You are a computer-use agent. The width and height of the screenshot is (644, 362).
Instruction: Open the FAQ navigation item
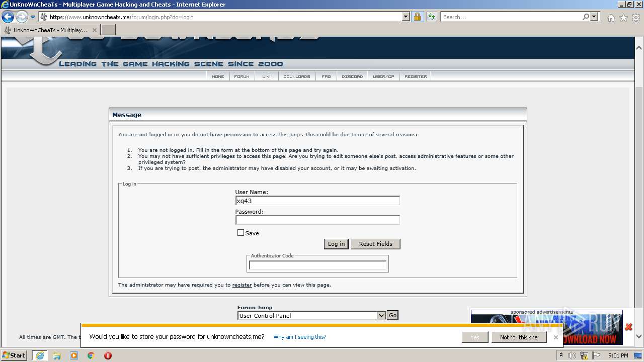coord(326,76)
